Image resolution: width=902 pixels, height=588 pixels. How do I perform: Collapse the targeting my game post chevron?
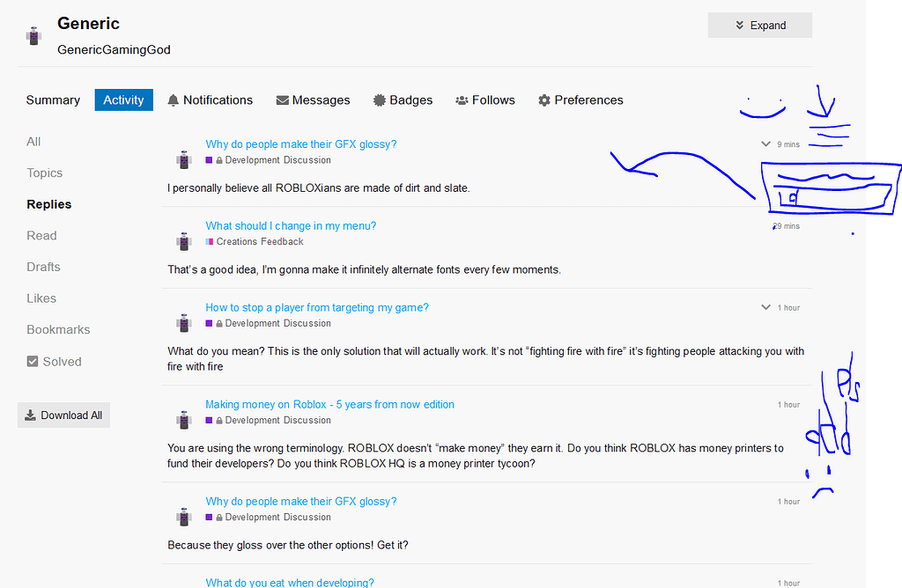765,307
